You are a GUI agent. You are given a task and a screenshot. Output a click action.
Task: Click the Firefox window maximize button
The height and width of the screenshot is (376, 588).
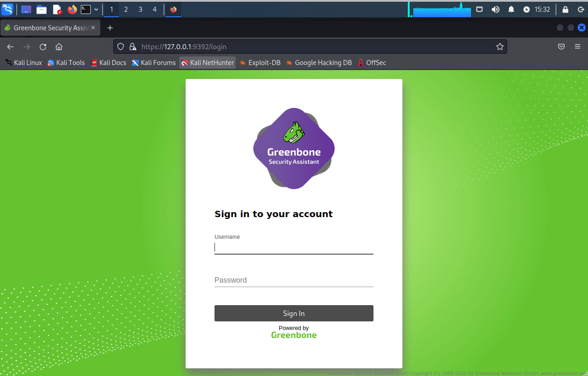(571, 28)
